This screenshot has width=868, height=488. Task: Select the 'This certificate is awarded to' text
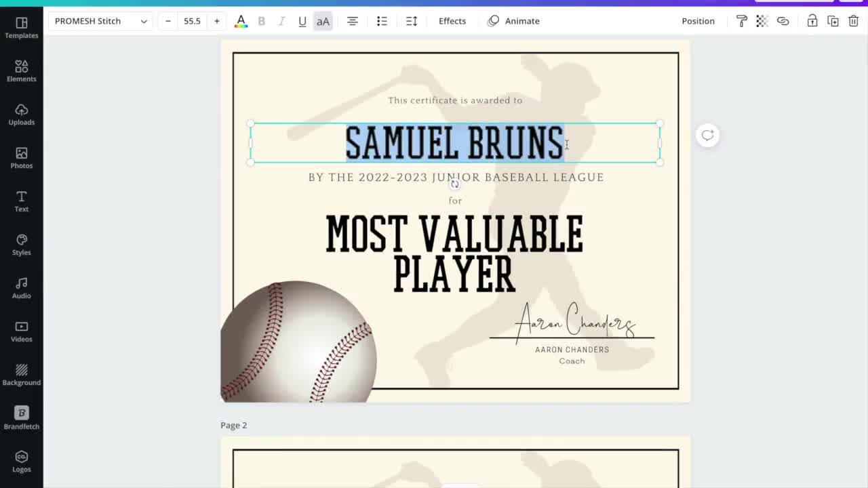(x=455, y=100)
